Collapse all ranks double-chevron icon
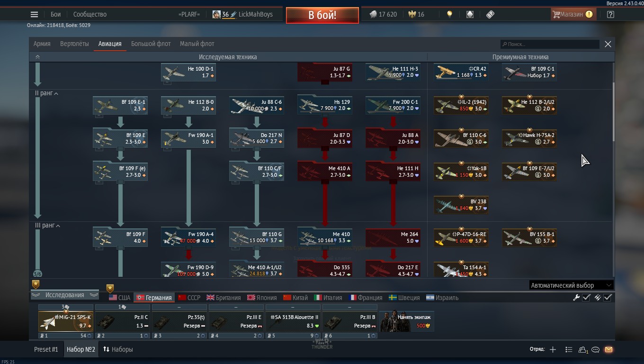This screenshot has height=364, width=644. 37,57
